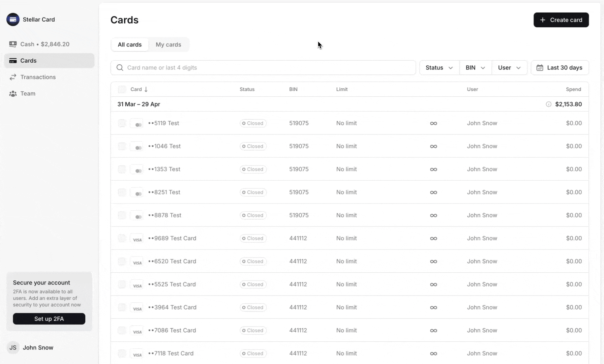Click the Mastercard icon for card 5119 Test
Image resolution: width=604 pixels, height=364 pixels.
tap(137, 123)
